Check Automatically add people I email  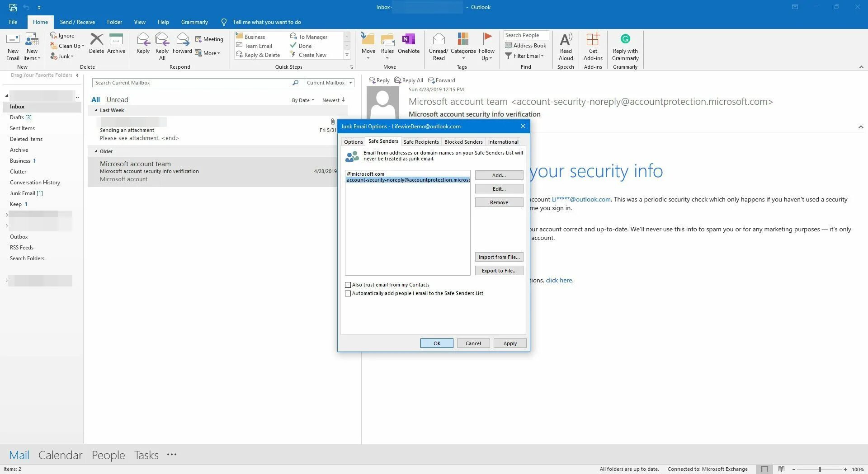(348, 293)
